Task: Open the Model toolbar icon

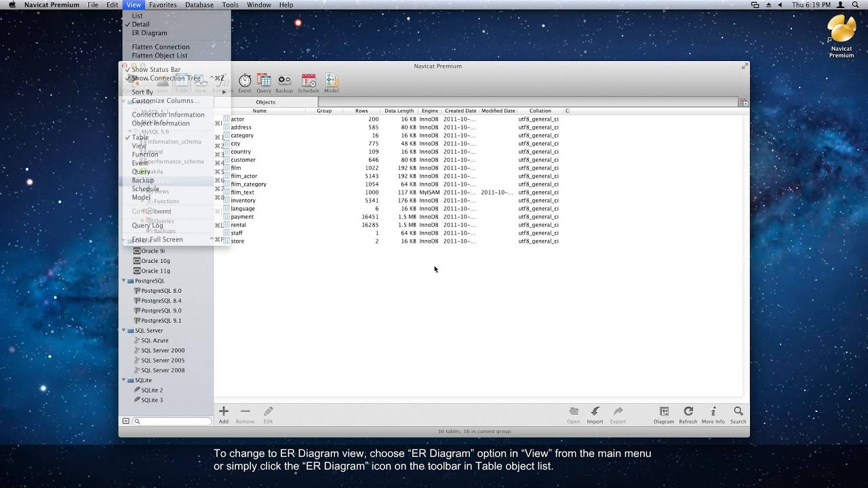Action: pyautogui.click(x=331, y=81)
